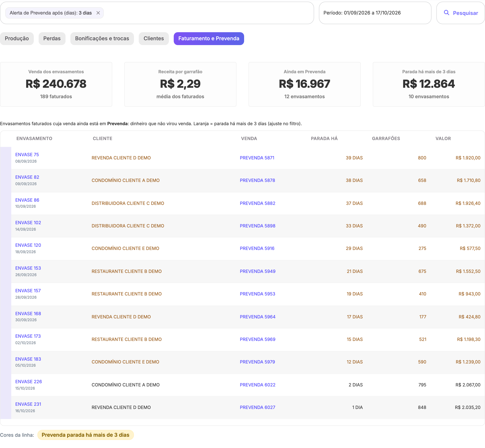View PREVENDA 5916 sale details
The height and width of the screenshot is (448, 485).
click(x=257, y=248)
